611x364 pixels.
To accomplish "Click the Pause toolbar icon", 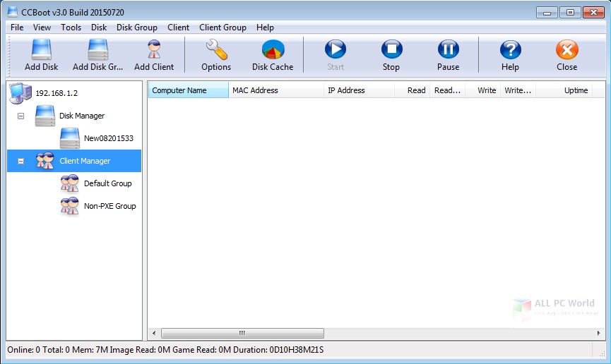I will click(448, 49).
